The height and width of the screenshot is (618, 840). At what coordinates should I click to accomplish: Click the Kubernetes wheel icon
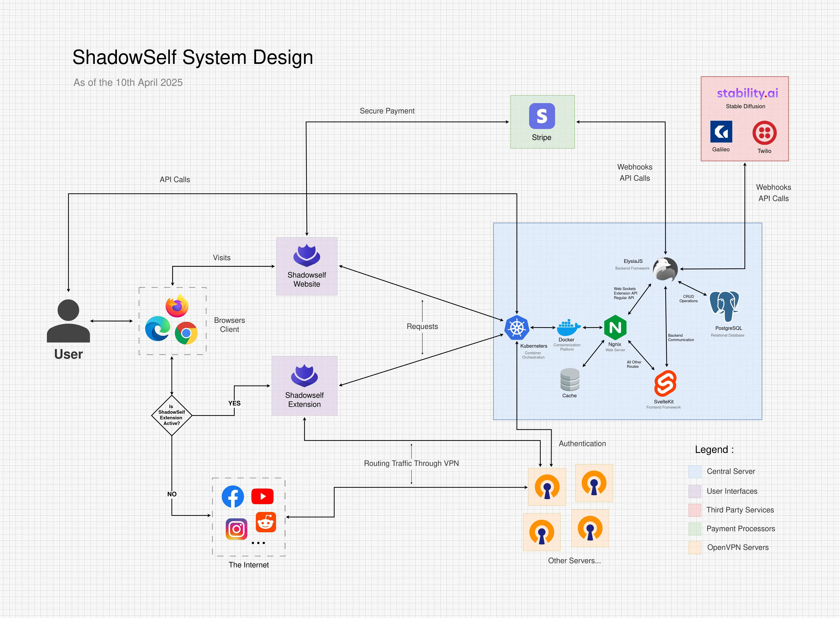point(516,328)
